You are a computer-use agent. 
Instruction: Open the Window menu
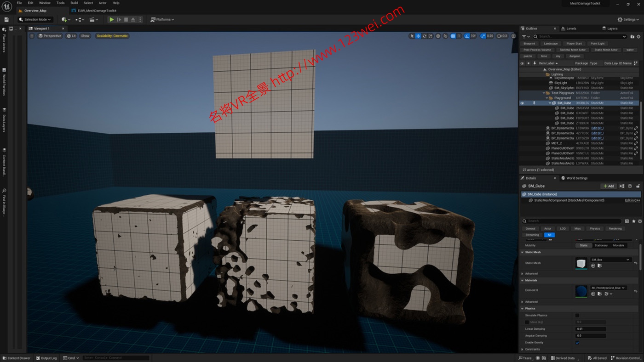click(44, 2)
